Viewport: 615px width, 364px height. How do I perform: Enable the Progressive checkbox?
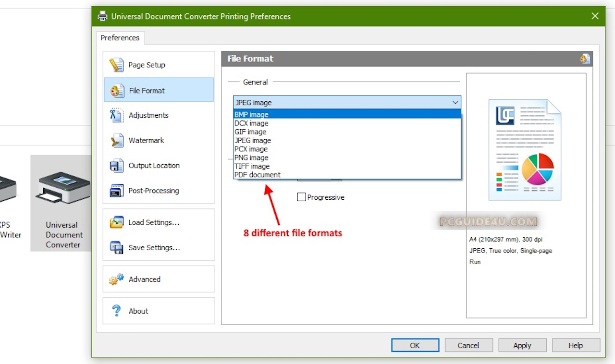click(x=302, y=197)
